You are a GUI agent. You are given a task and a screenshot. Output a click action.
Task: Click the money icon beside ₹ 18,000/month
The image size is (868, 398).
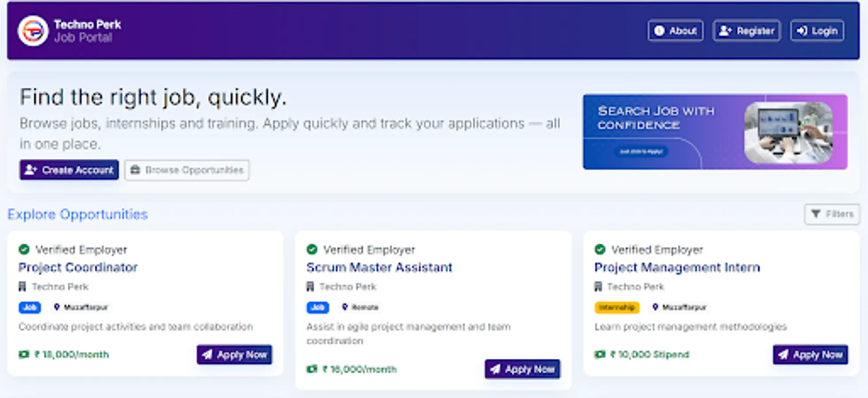coord(24,354)
